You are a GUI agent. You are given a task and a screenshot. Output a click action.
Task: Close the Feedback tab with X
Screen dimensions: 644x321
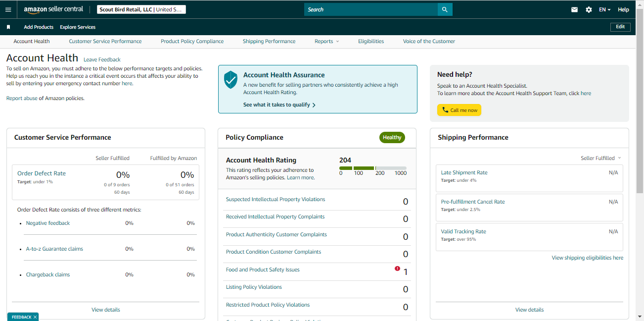click(35, 317)
